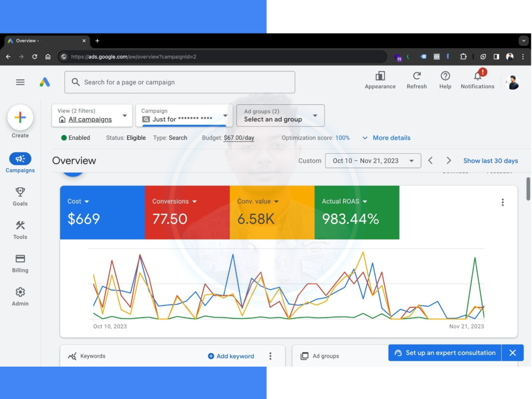Click the $67.00/day budget link
Viewport: 532px width, 399px height.
pyautogui.click(x=239, y=138)
